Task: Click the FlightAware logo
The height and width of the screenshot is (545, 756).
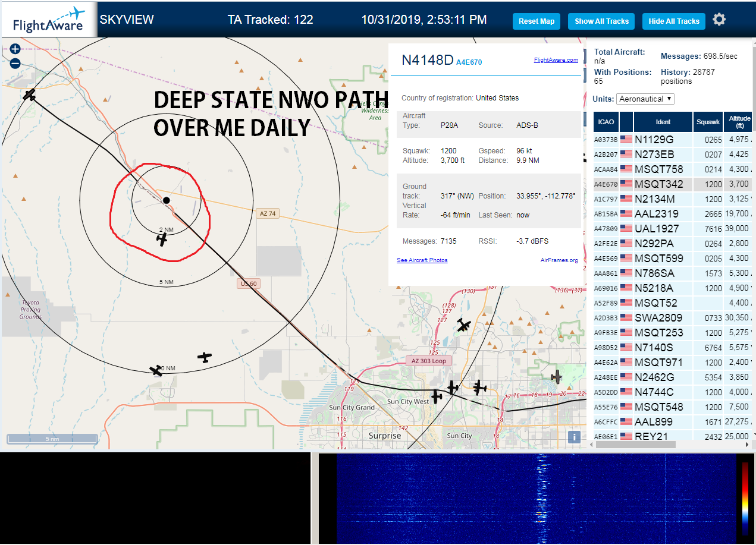Action: tap(49, 20)
